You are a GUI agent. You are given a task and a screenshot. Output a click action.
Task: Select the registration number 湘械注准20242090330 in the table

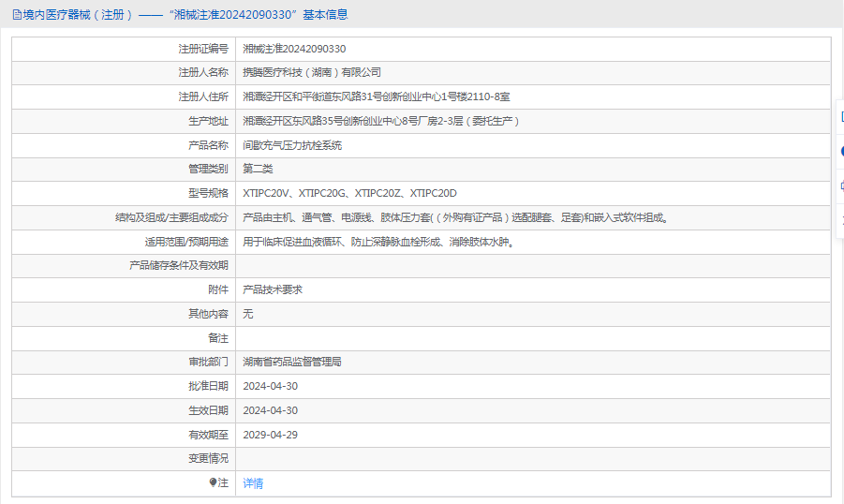294,49
